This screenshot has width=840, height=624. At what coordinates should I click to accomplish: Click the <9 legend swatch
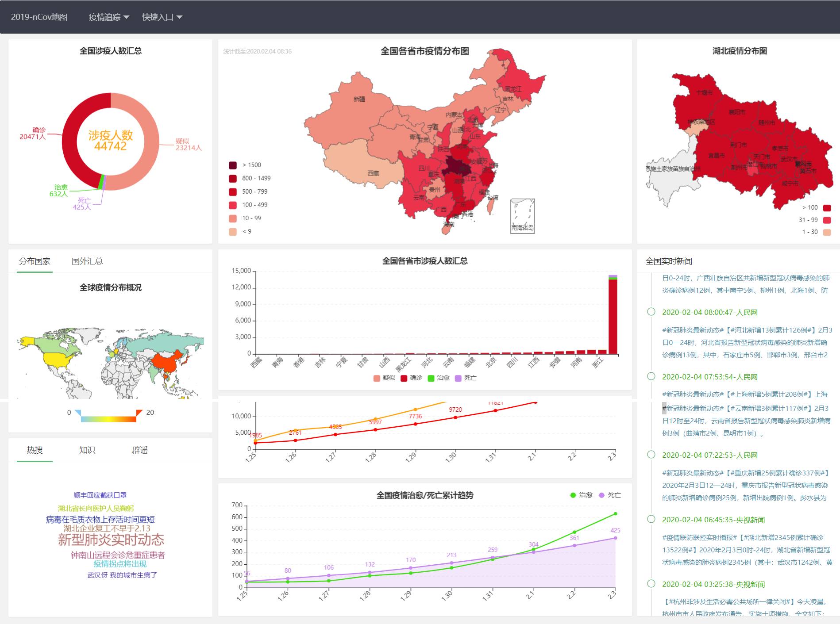[x=232, y=231]
